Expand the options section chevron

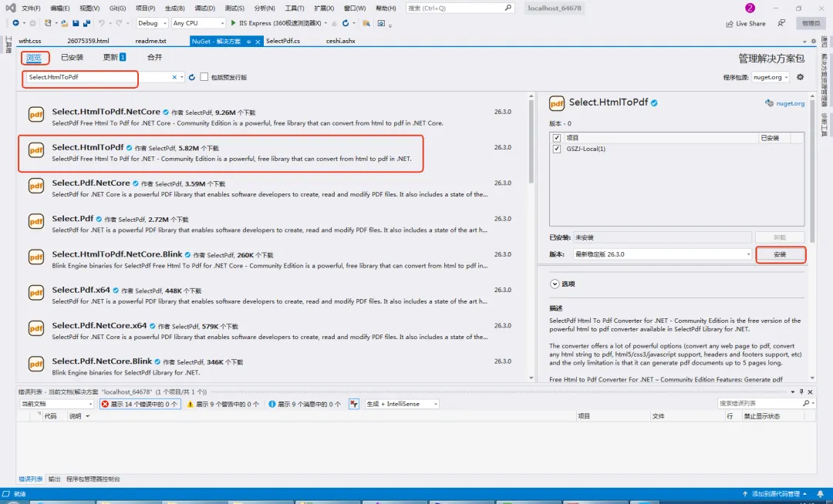coord(555,284)
